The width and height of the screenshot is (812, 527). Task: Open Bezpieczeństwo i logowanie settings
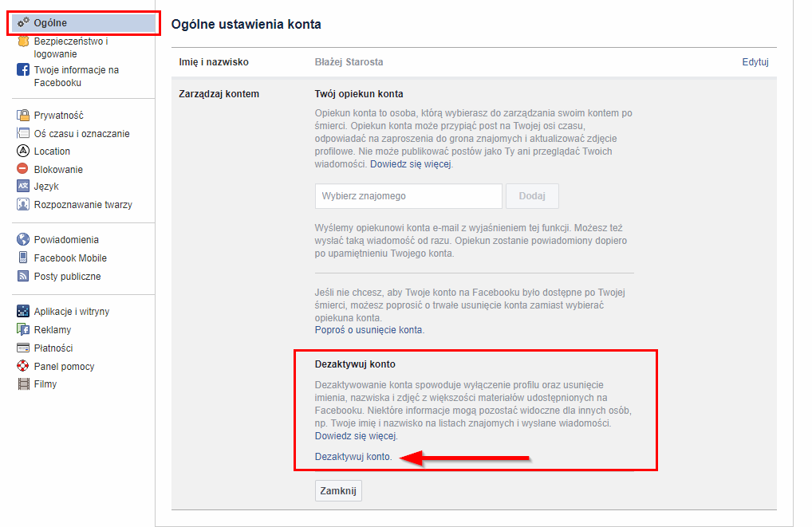71,47
